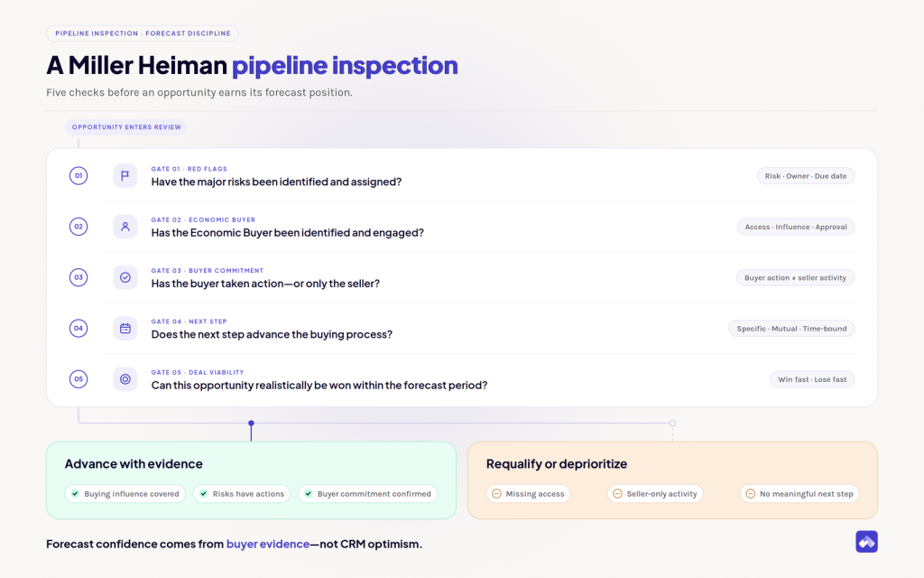
Task: Click the checkmark circle icon in Gate 03
Action: 125,277
